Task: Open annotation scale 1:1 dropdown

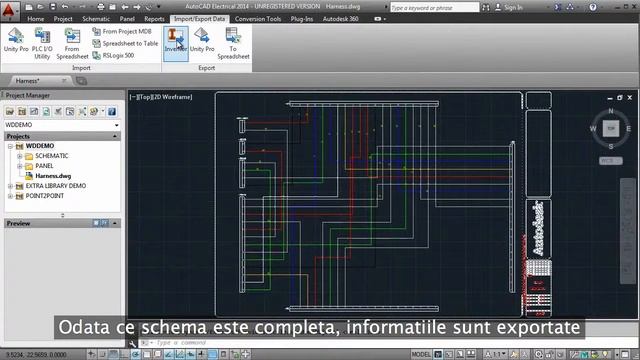Action: [x=496, y=354]
